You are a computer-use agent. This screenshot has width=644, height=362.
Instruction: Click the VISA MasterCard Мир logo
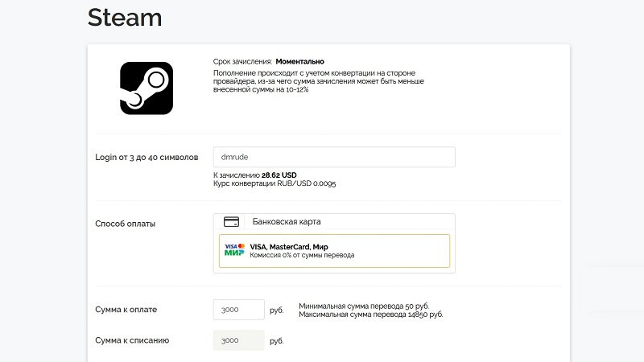(x=234, y=249)
